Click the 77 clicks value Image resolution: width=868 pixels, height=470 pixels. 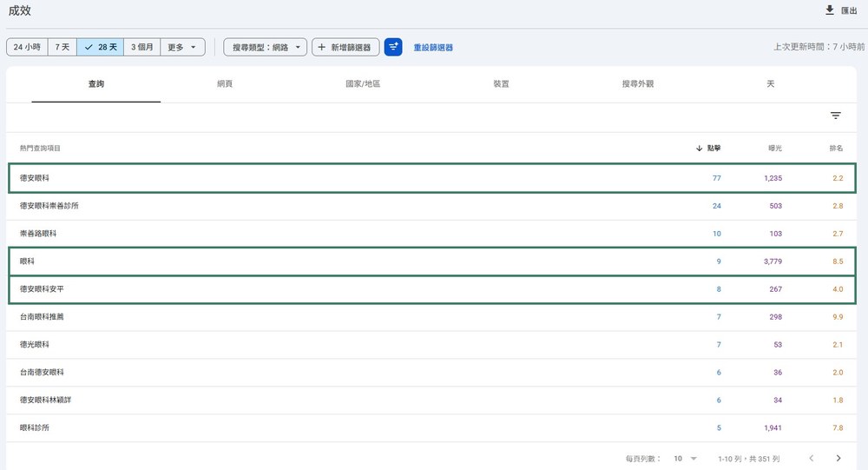coord(717,178)
